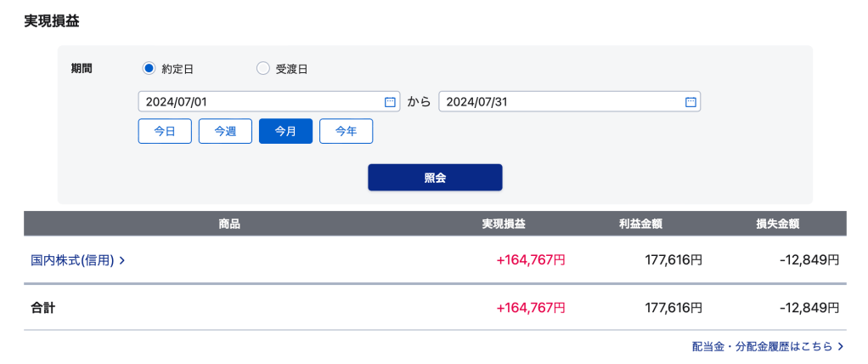Click the chevron beside 国内株式(信用)
The image size is (868, 364).
click(x=122, y=261)
